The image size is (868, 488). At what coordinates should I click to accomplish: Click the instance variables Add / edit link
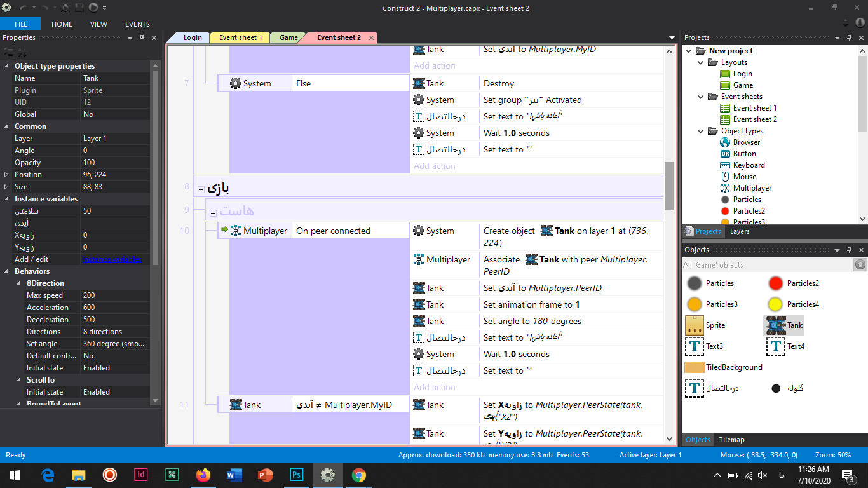point(112,259)
